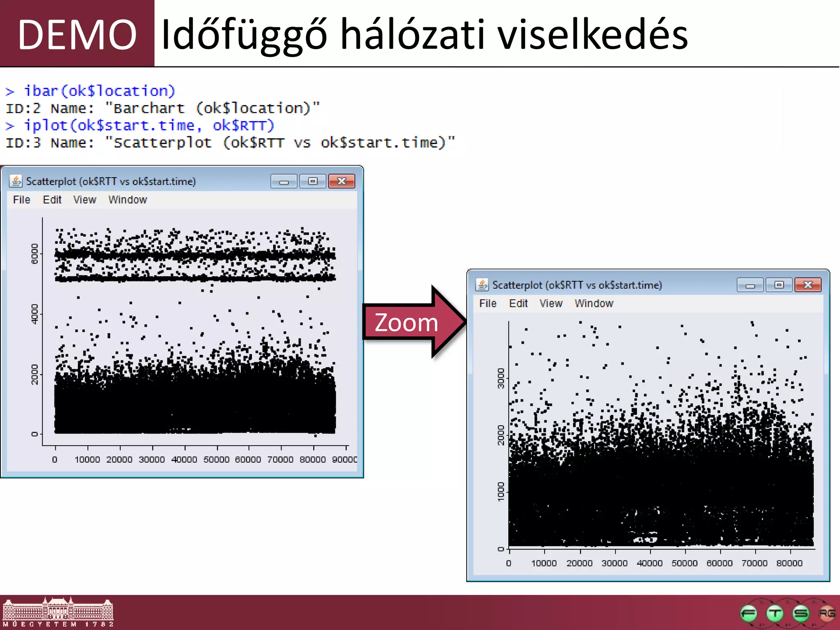Click Java icon in left Scatterplot title bar
The height and width of the screenshot is (630, 840).
[16, 181]
